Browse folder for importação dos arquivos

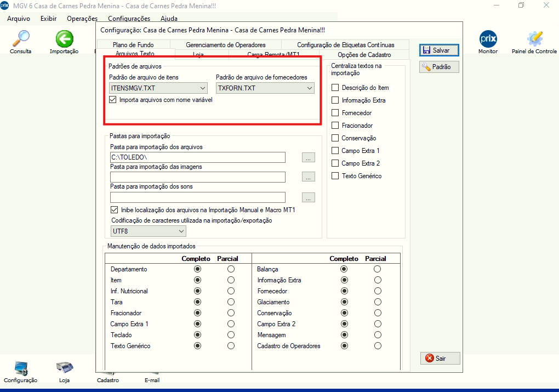coord(309,158)
